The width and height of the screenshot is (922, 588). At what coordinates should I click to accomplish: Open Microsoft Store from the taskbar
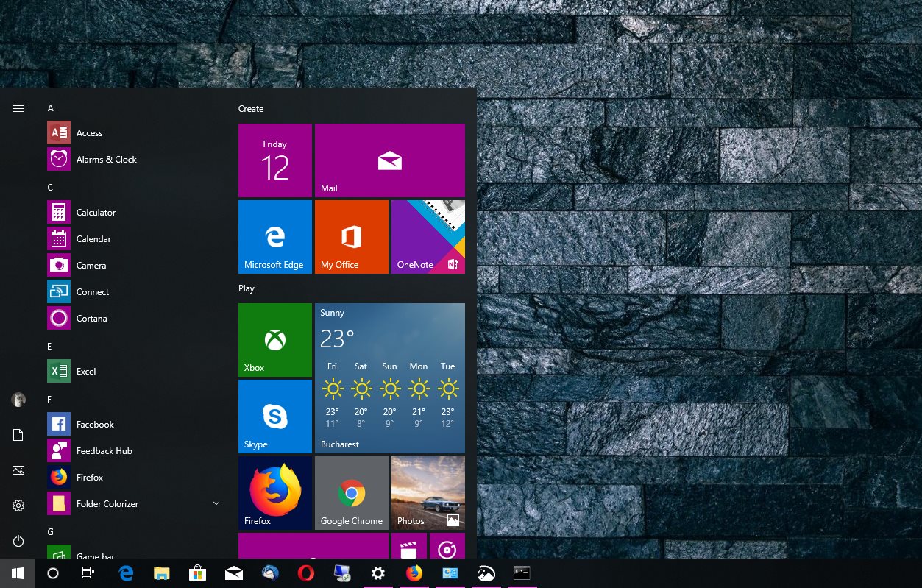coord(198,573)
